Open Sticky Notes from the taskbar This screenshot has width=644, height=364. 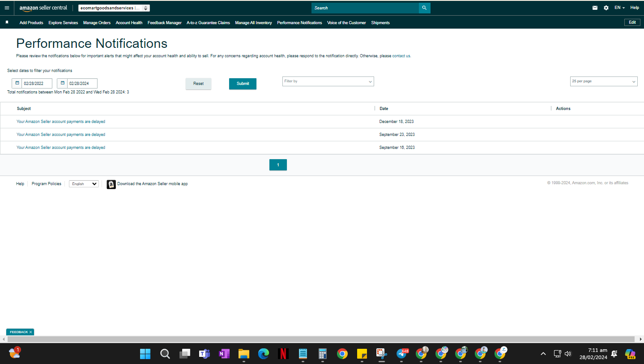(x=362, y=354)
